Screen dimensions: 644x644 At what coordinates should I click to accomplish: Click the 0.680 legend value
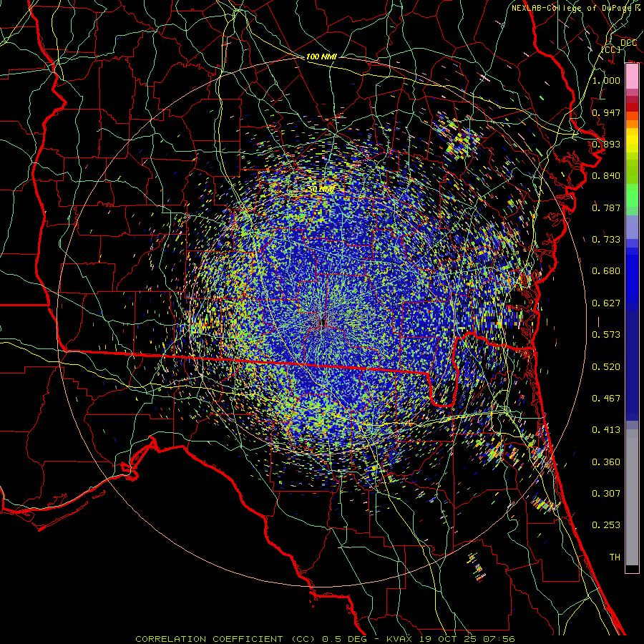pos(606,271)
